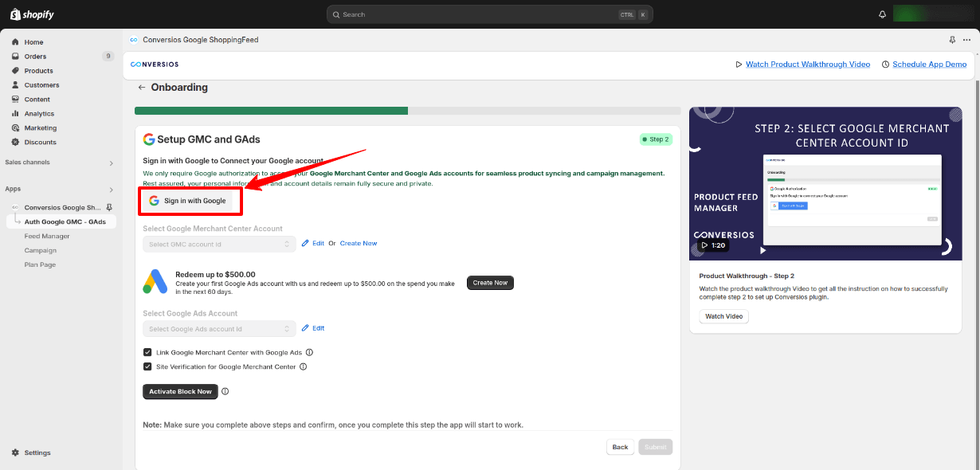Click the pin icon beside Conversios app in sidebar
Image resolution: width=980 pixels, height=470 pixels.
[109, 207]
